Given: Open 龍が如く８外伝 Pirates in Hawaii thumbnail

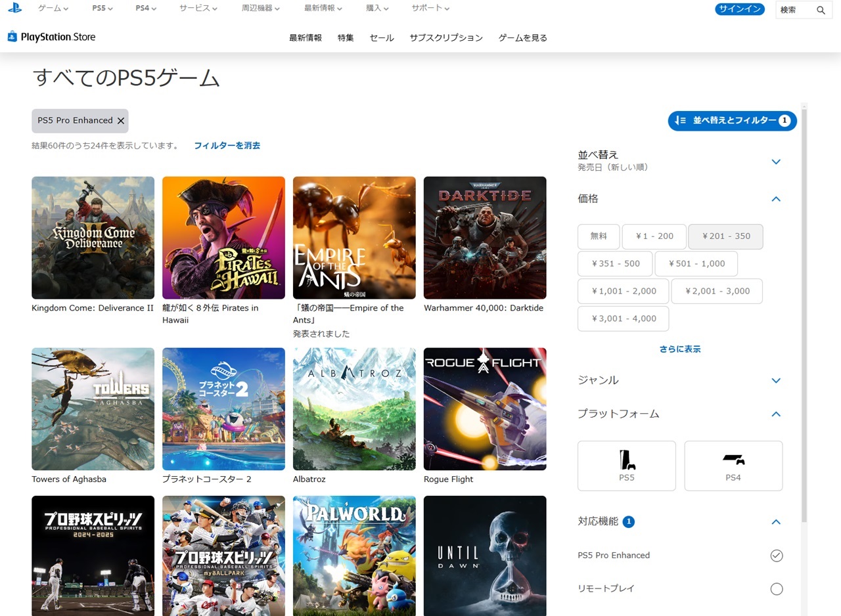Looking at the screenshot, I should click(223, 238).
